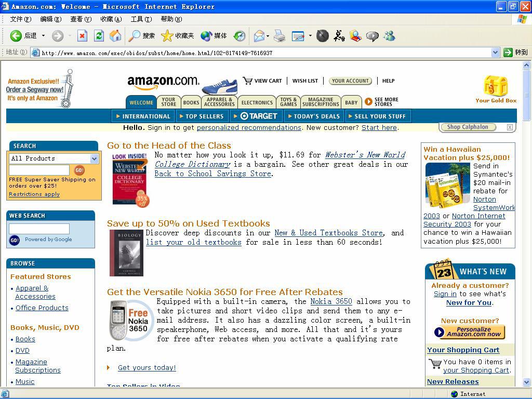Click the Your Gold Box treasure chest

(496, 86)
